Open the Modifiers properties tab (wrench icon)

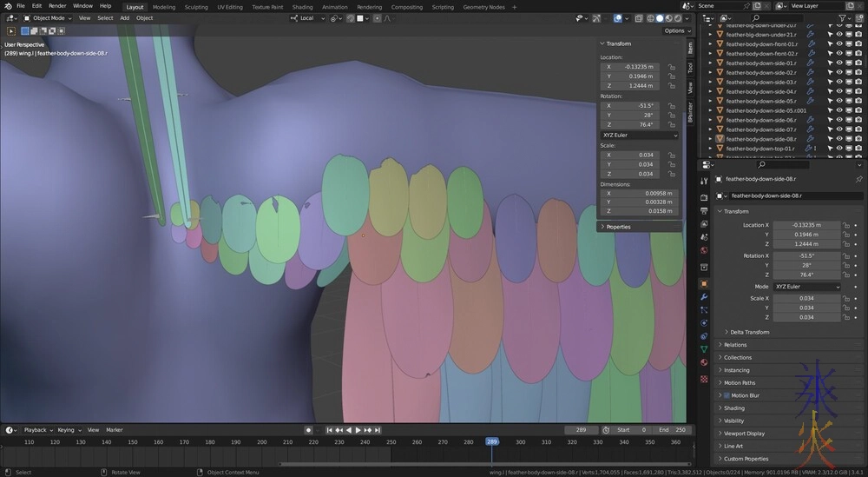704,297
